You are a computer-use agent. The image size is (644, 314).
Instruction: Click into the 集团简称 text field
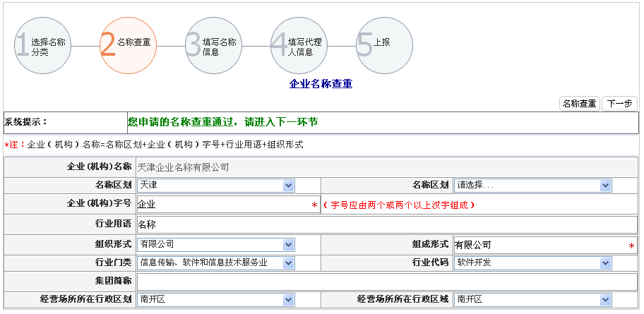(x=386, y=281)
